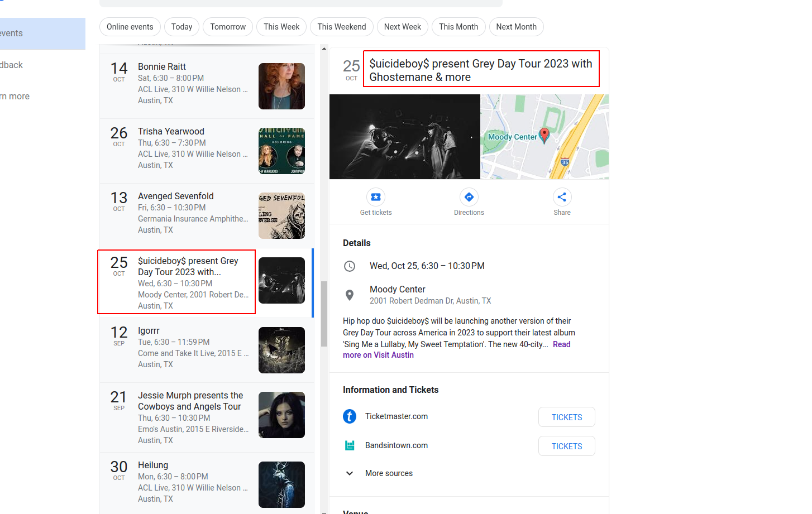Click the Share icon for this event

[562, 197]
